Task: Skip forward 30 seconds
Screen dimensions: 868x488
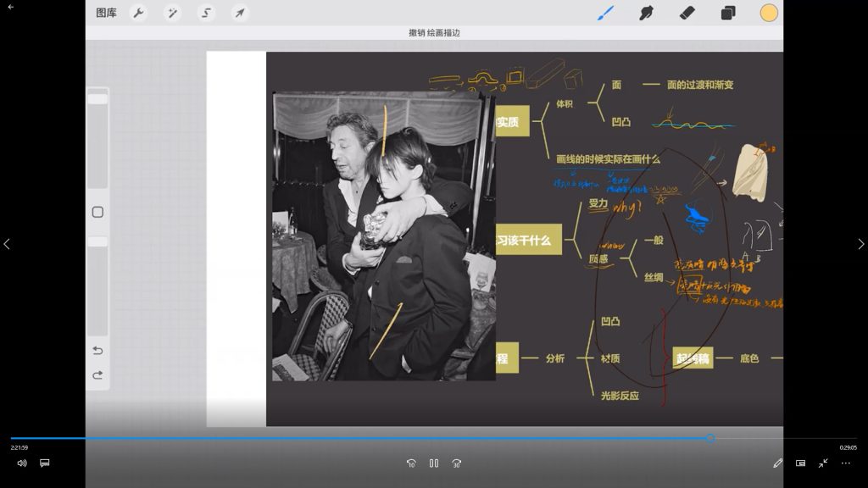Action: 457,463
